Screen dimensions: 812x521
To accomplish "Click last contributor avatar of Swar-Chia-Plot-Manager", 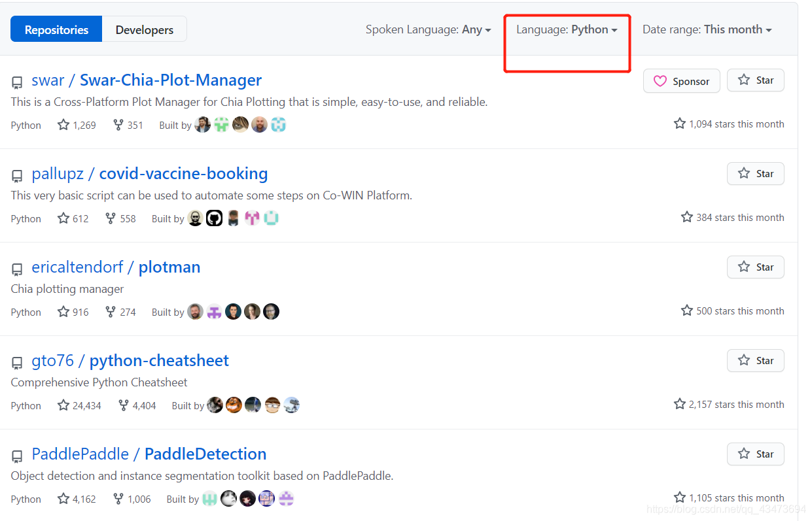I will point(279,124).
